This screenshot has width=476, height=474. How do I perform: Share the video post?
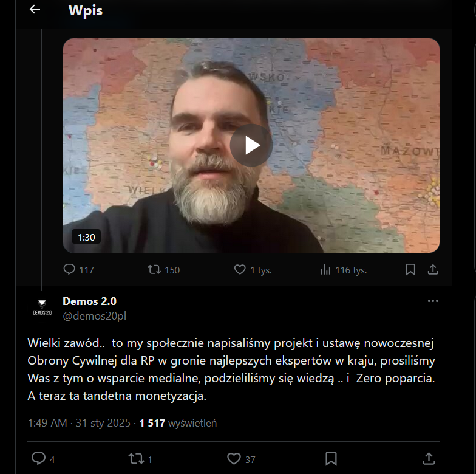pyautogui.click(x=433, y=269)
